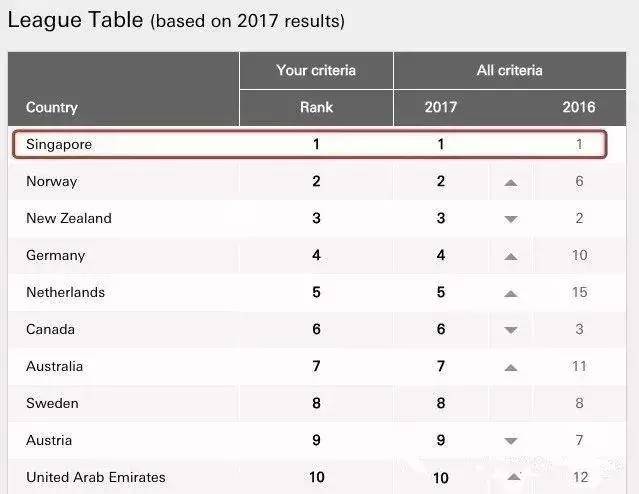
Task: Sort by the Country column header
Action: (x=51, y=107)
